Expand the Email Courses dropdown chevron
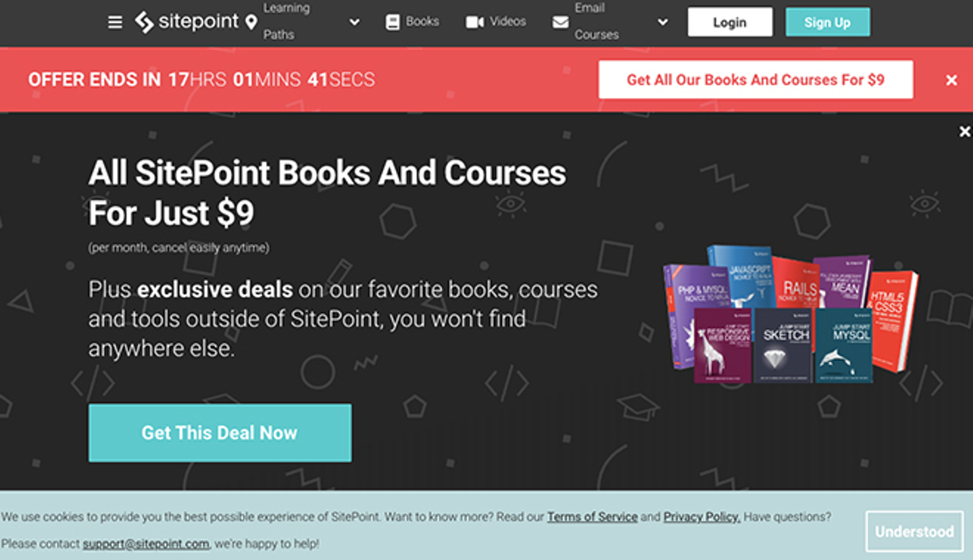This screenshot has width=973, height=560. (663, 22)
